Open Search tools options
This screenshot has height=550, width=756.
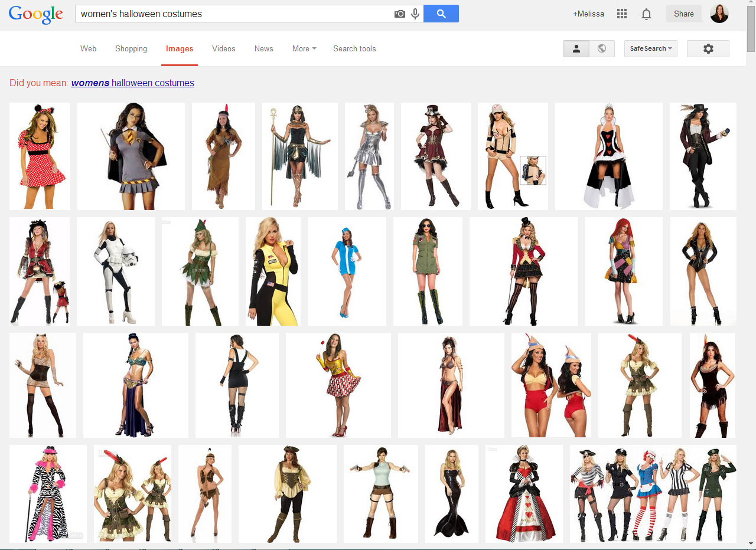(354, 49)
